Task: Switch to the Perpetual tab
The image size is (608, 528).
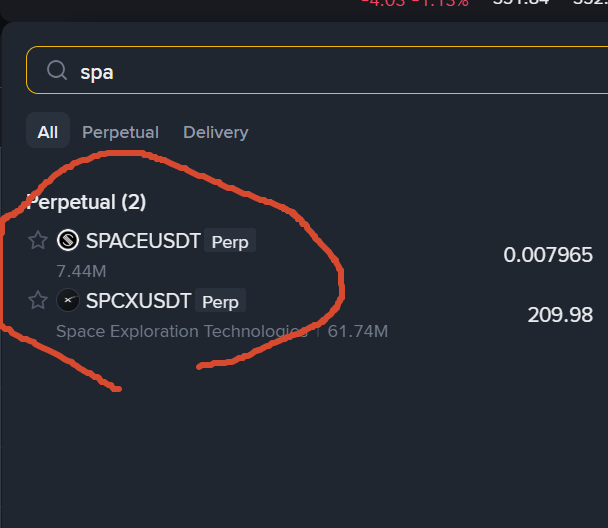Action: (121, 132)
